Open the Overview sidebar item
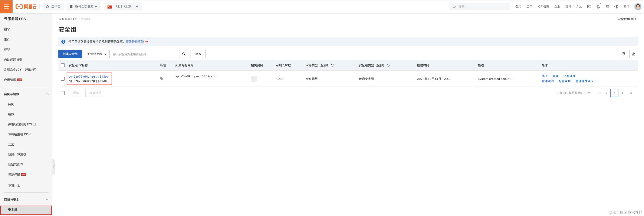This screenshot has height=216, width=644. pyautogui.click(x=7, y=30)
